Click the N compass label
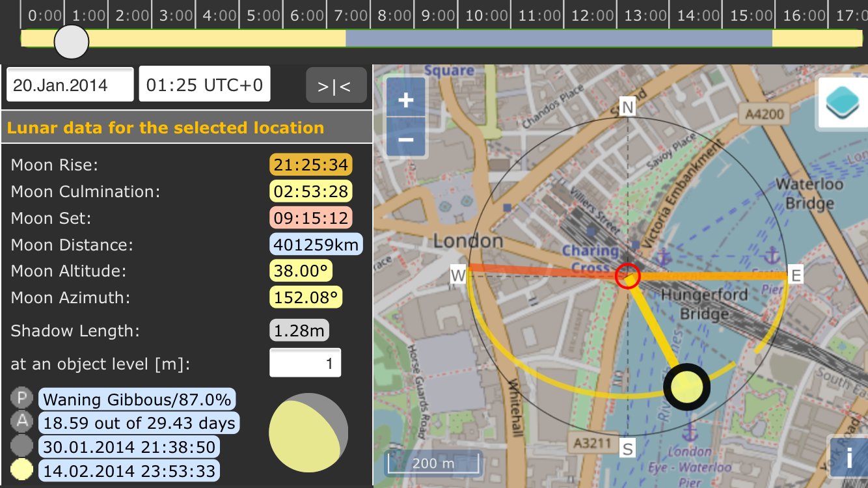 pos(627,107)
